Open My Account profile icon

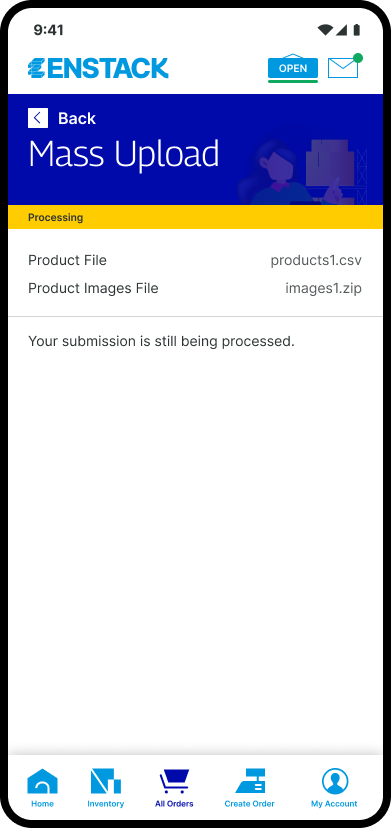click(334, 780)
